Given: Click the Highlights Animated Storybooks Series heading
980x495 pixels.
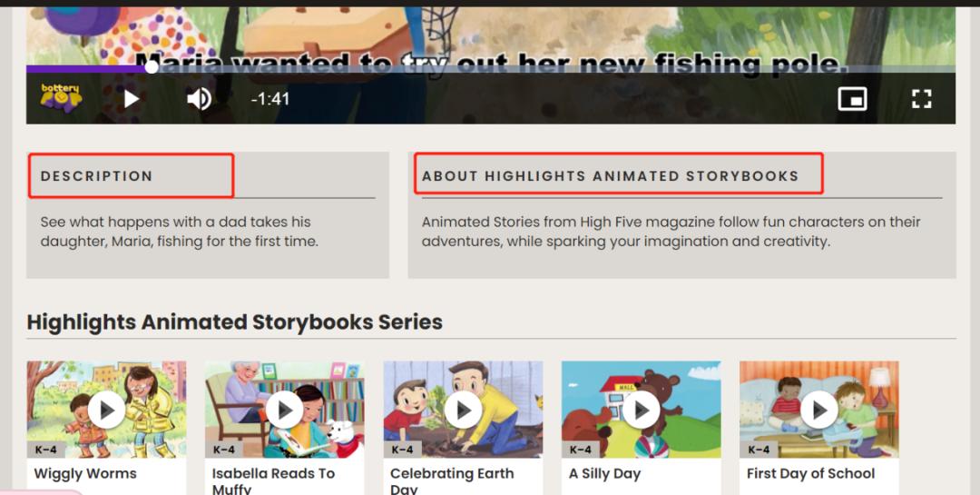Looking at the screenshot, I should click(x=234, y=322).
